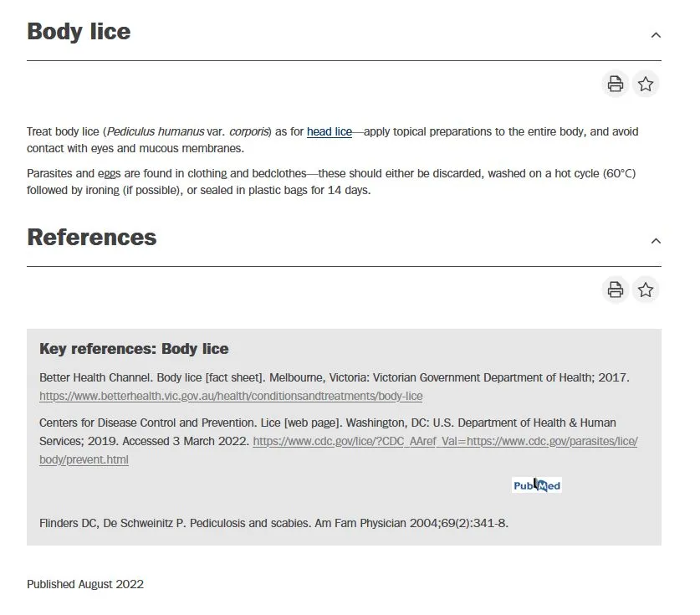Follow the 'head lice' hyperlink
This screenshot has width=700, height=615.
click(330, 132)
